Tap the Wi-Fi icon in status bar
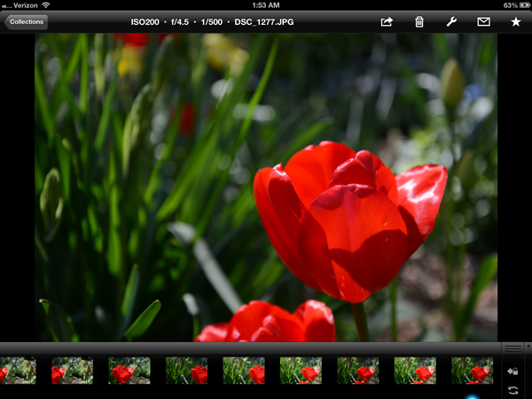Image resolution: width=532 pixels, height=399 pixels. click(x=45, y=5)
